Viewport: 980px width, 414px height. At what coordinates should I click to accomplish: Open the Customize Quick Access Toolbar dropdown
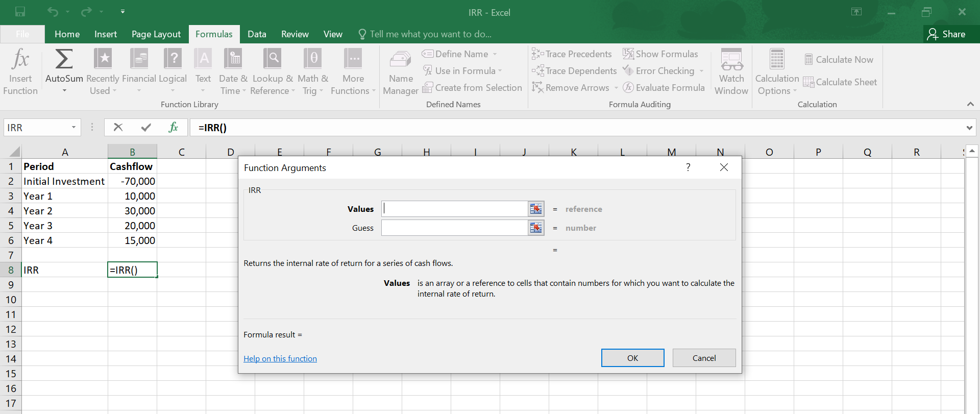pyautogui.click(x=122, y=11)
